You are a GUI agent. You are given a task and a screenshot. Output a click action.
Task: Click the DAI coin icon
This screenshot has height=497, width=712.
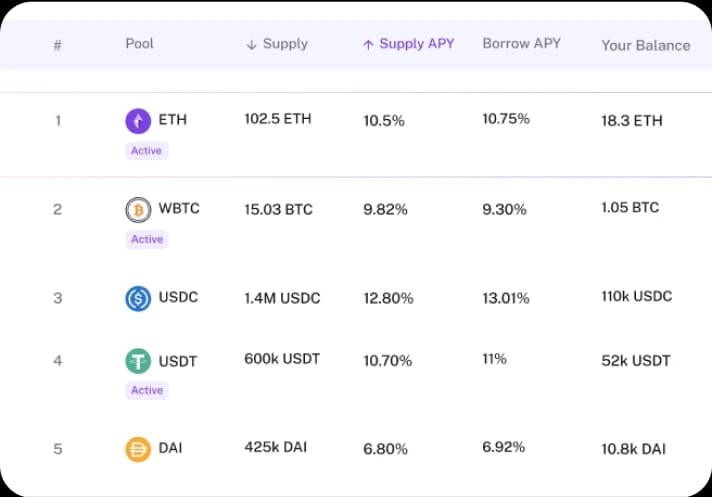pos(138,449)
